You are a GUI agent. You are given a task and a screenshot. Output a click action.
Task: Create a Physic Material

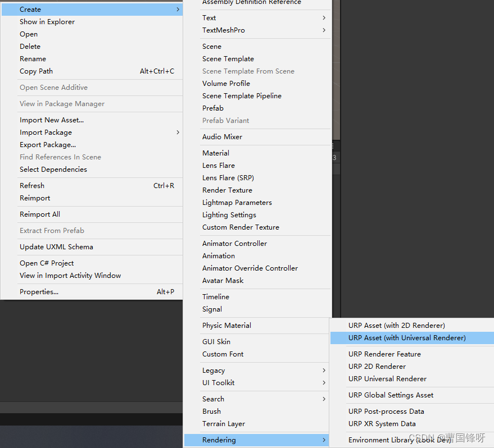click(257, 325)
